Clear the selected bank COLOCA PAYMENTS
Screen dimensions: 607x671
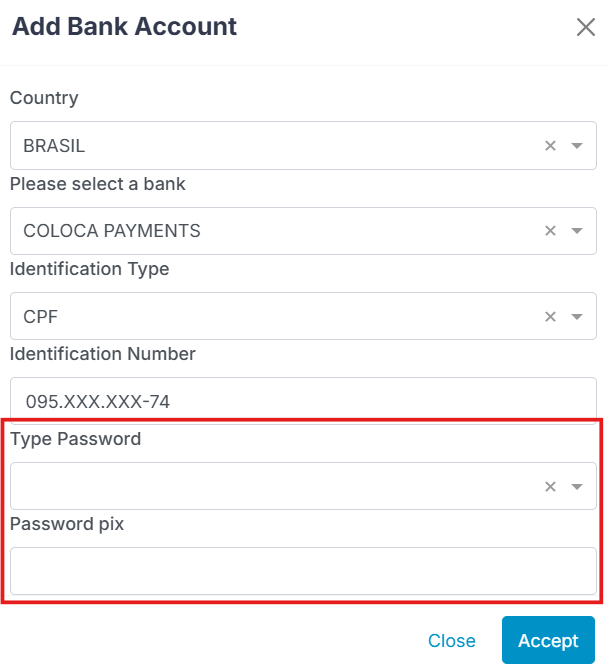point(550,231)
